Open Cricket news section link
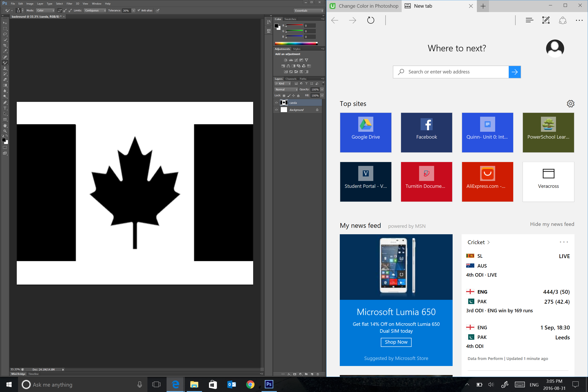 478,242
